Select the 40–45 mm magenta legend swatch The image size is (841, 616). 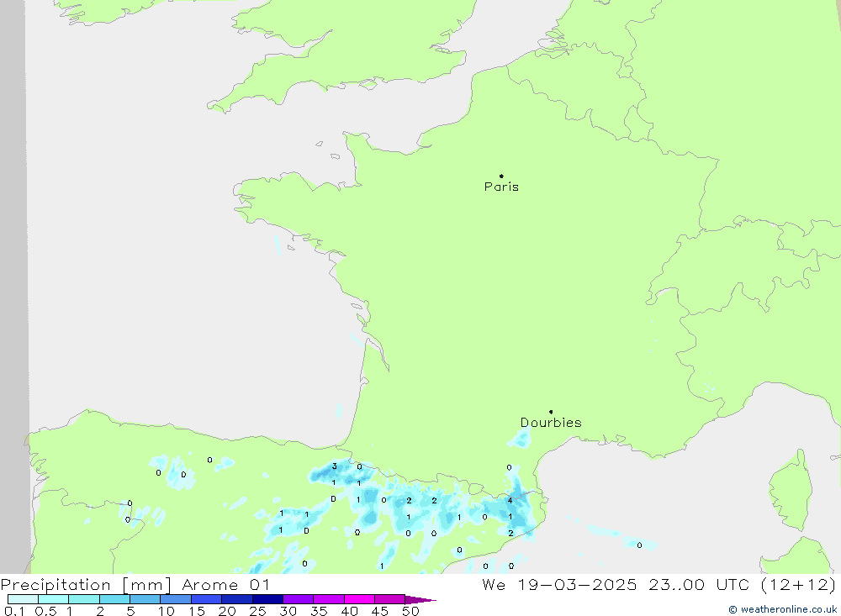pos(359,599)
